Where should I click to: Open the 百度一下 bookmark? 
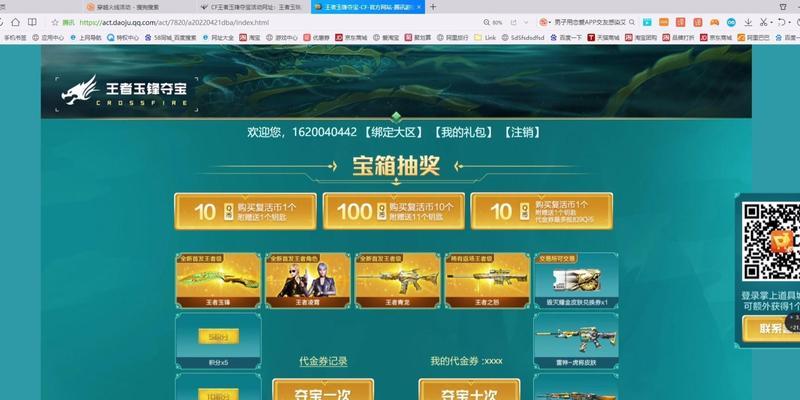point(566,38)
